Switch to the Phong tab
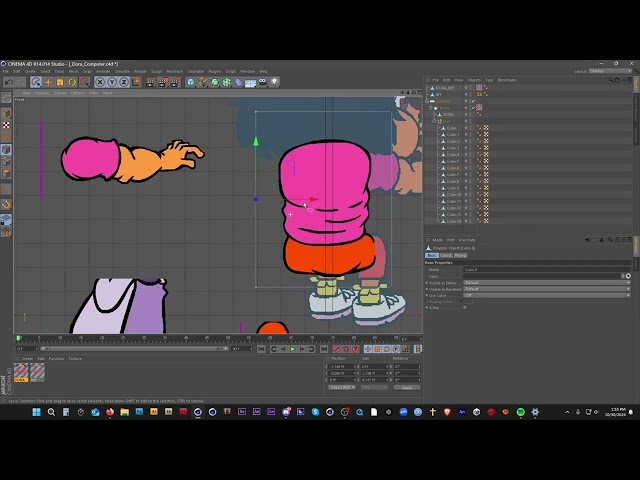The image size is (640, 480). coord(460,256)
